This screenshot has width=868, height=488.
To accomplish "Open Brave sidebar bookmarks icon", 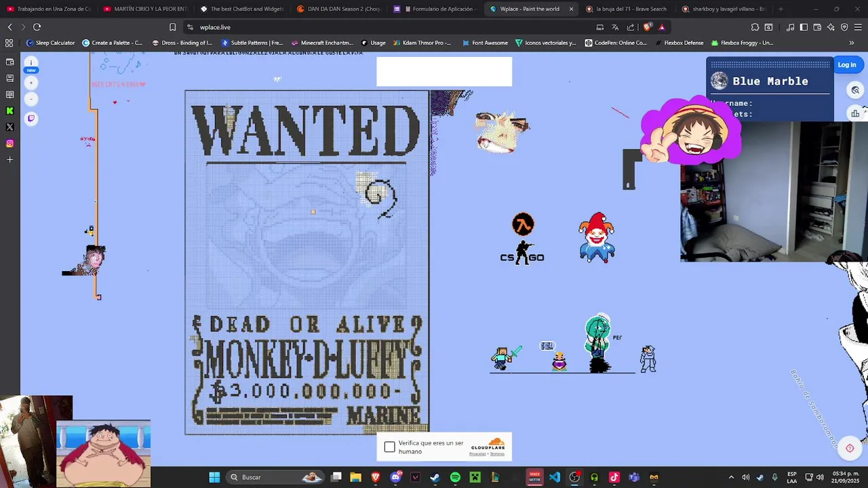I will [x=9, y=78].
